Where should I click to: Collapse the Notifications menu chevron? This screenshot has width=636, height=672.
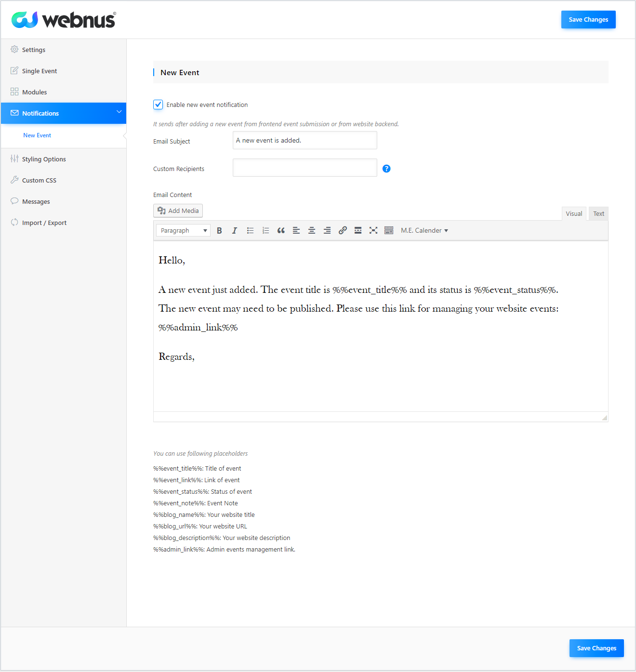(x=119, y=112)
